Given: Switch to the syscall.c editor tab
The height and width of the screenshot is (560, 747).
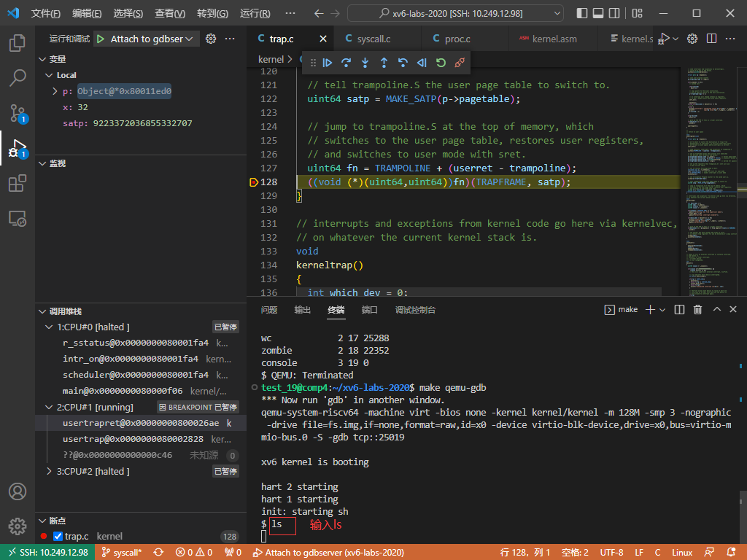Looking at the screenshot, I should click(373, 39).
